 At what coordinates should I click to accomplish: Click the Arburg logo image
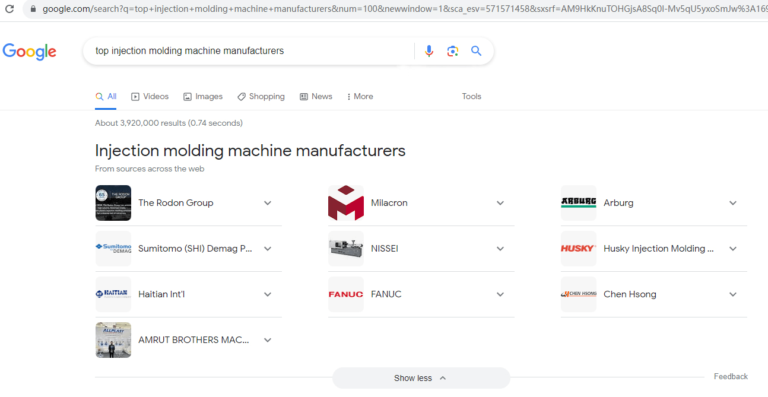pos(578,203)
